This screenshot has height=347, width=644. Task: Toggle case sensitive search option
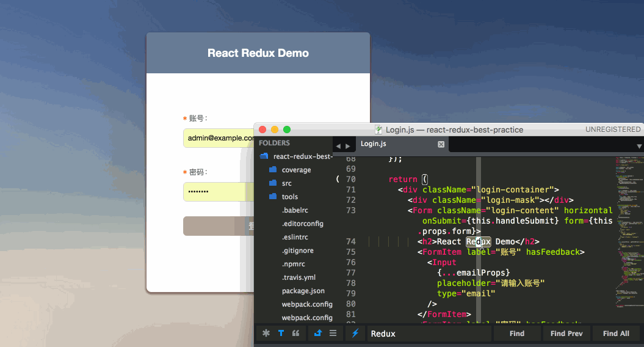tap(281, 334)
